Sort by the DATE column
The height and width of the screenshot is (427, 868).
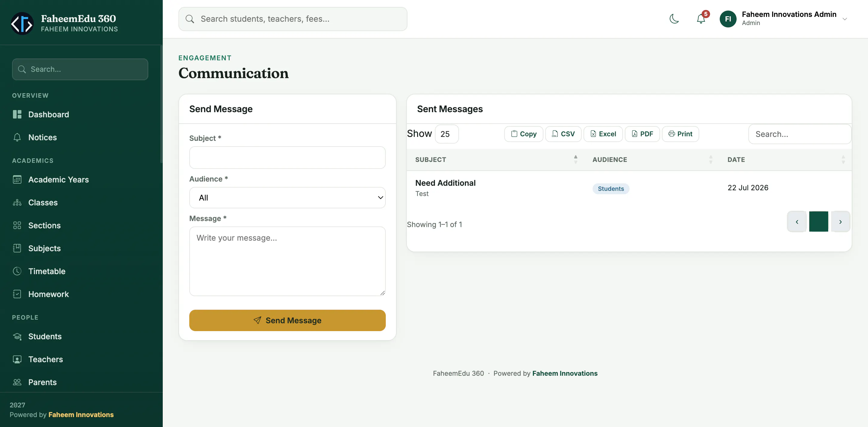(785, 160)
